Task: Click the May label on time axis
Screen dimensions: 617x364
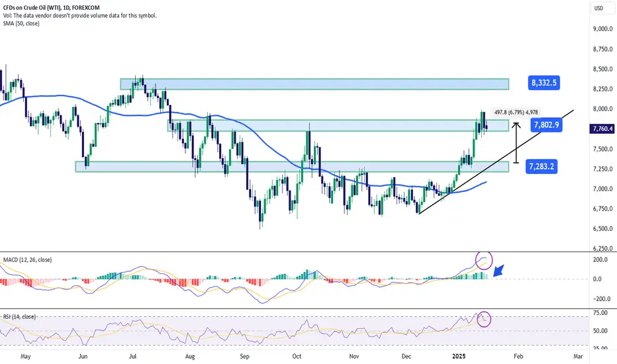Action: coord(26,356)
